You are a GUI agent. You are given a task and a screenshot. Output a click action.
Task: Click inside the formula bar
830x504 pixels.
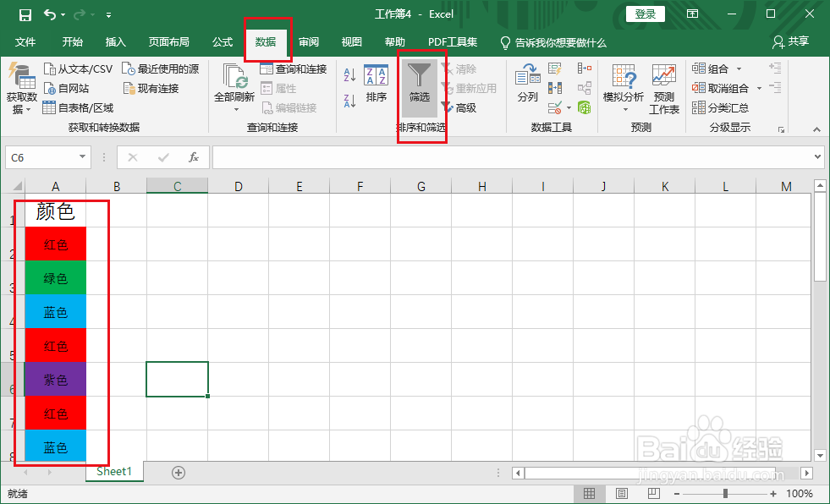coord(511,157)
